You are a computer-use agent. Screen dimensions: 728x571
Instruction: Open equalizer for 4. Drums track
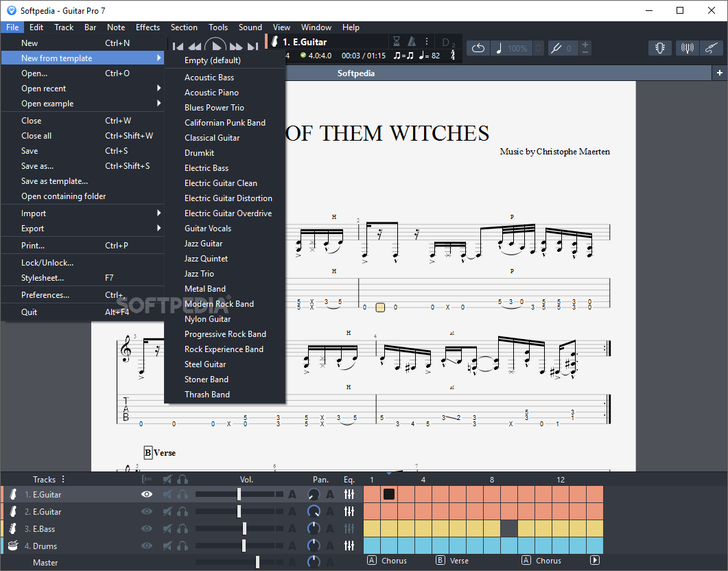(349, 546)
